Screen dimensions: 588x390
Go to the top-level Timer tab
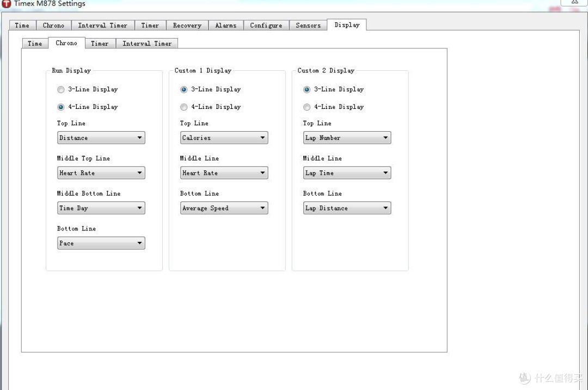(150, 26)
